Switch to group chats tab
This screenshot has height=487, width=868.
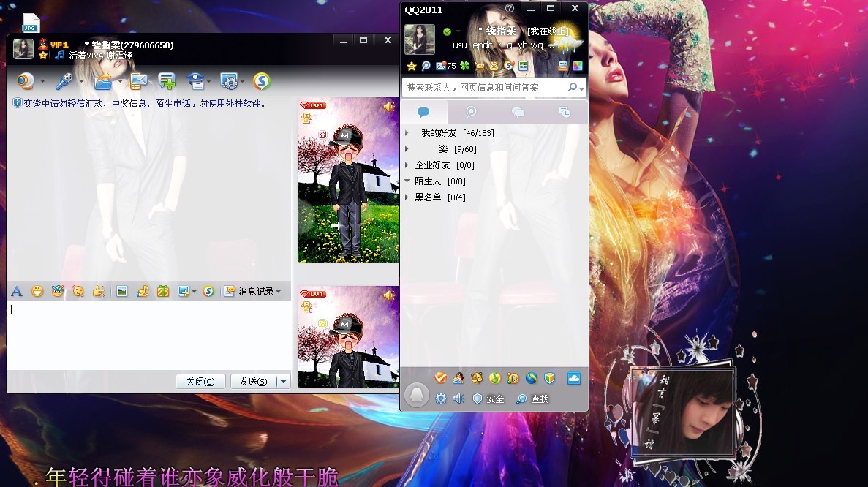(x=518, y=113)
